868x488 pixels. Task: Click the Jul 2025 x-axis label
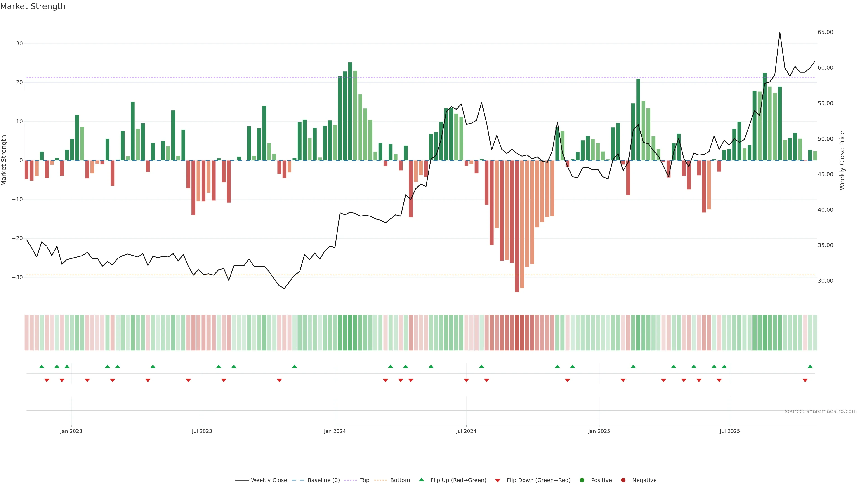(x=729, y=431)
